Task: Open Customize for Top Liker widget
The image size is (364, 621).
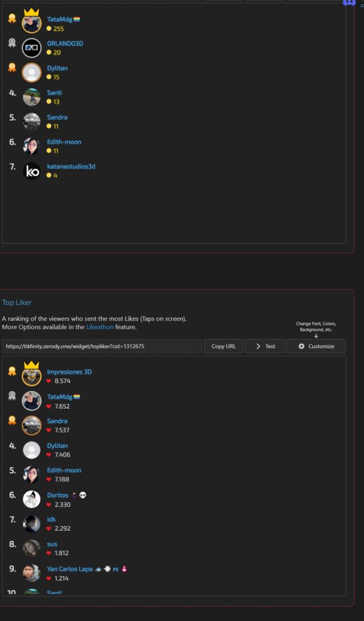Action: tap(316, 346)
